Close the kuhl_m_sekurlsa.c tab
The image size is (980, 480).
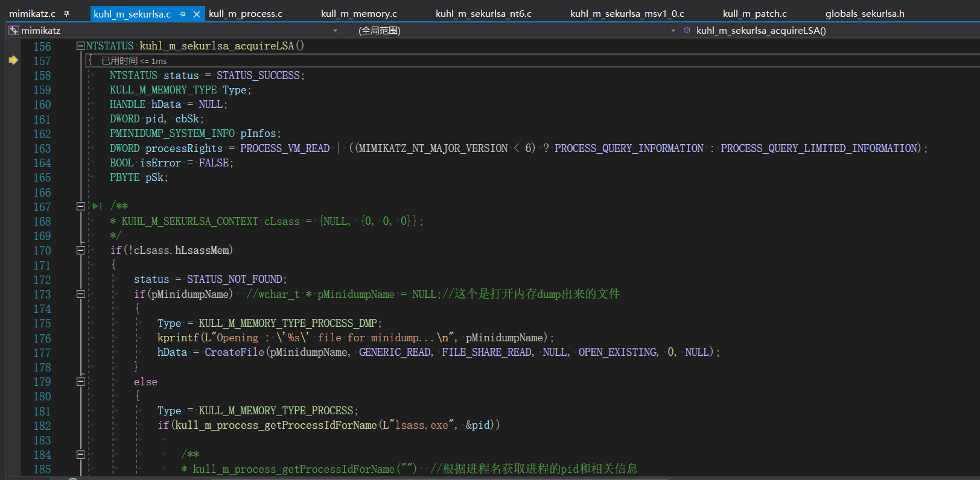[x=196, y=14]
